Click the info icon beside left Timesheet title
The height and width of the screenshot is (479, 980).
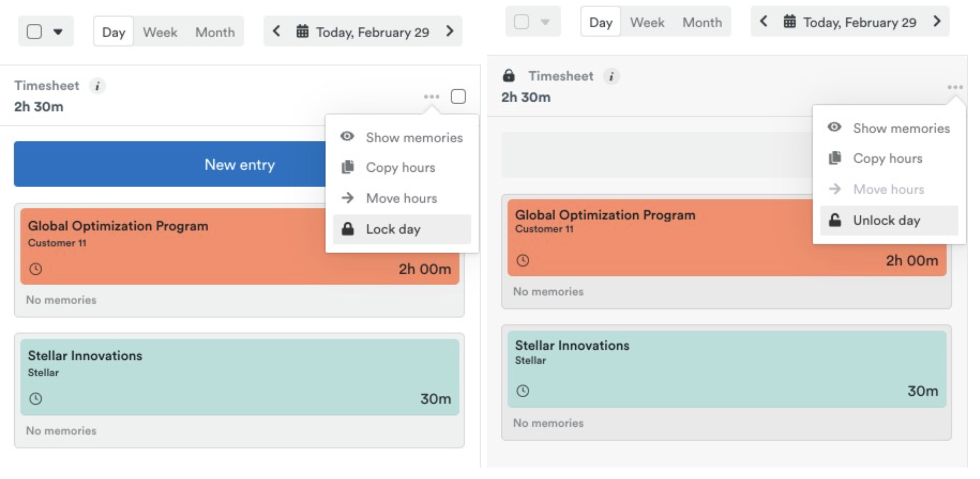click(97, 86)
